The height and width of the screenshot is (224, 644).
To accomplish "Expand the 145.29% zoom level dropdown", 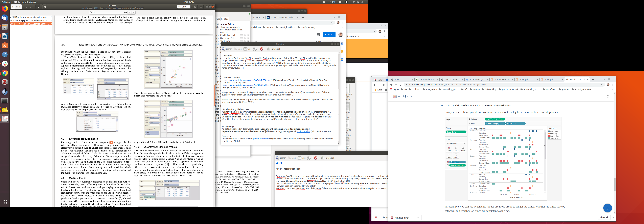I will [188, 7].
